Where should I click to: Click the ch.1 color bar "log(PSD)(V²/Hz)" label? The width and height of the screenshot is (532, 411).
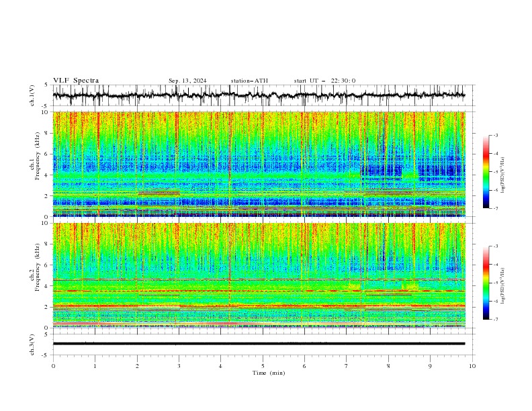coord(503,175)
